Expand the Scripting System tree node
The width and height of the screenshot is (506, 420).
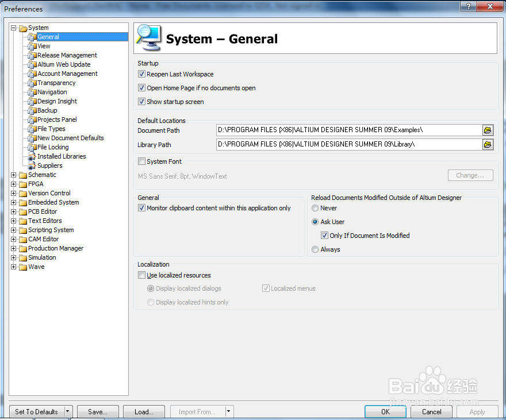tap(14, 230)
